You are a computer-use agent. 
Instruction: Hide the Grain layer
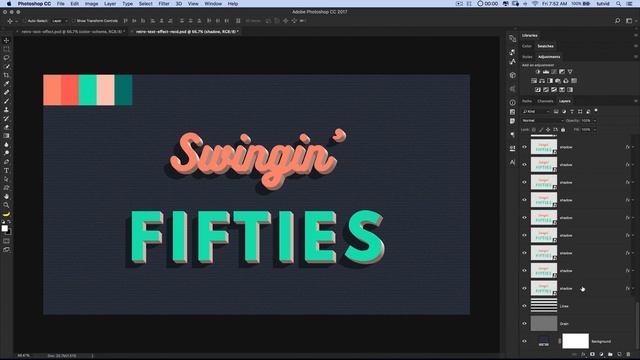[x=524, y=323]
